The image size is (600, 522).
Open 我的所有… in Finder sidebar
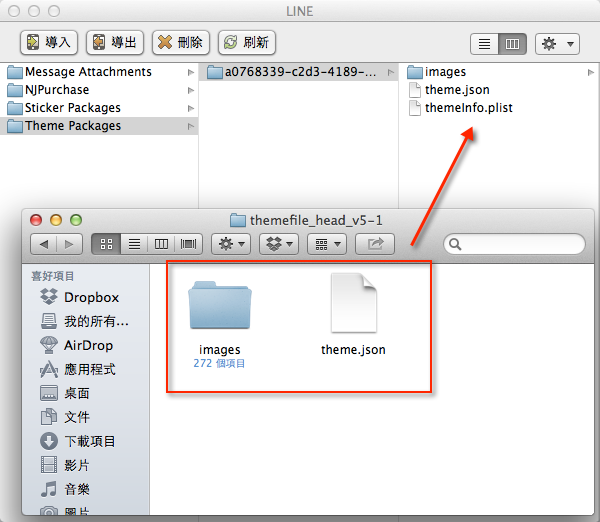[x=85, y=321]
